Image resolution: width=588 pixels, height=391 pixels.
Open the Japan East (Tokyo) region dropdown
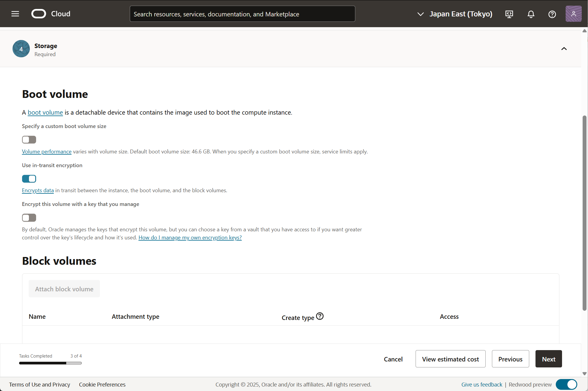(x=455, y=14)
